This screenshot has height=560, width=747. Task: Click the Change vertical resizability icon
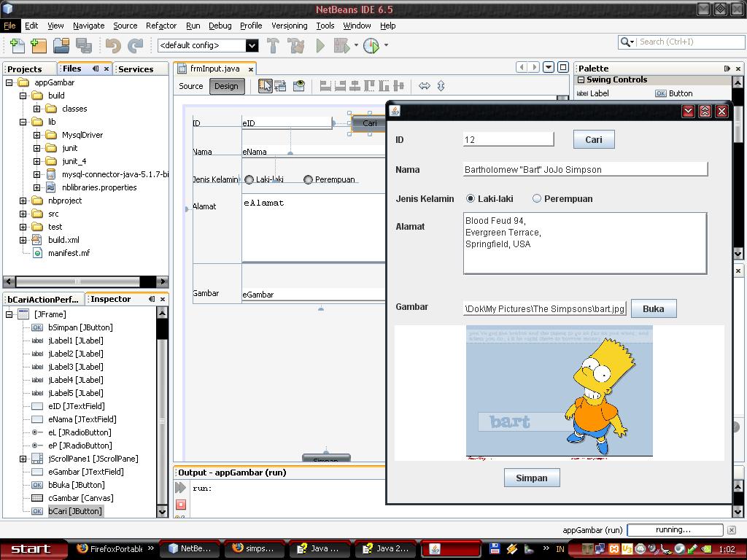tap(441, 86)
